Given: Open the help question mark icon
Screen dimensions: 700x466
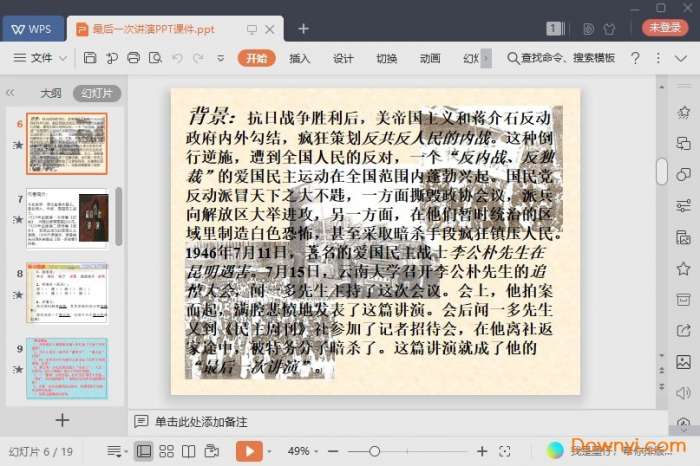Looking at the screenshot, I should (x=635, y=58).
